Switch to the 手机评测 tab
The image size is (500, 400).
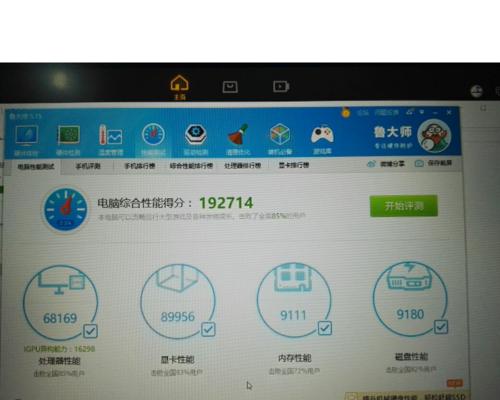click(88, 166)
